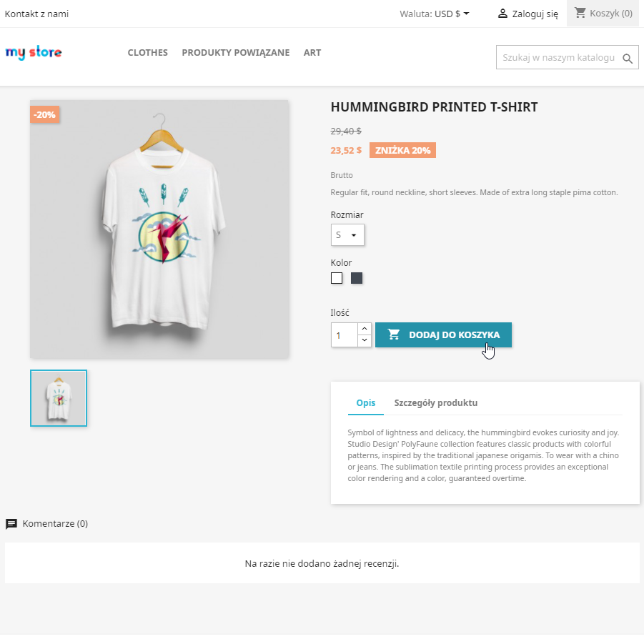Click the Zaloguj się link
Viewport: 644px width, 644px height.
point(535,14)
